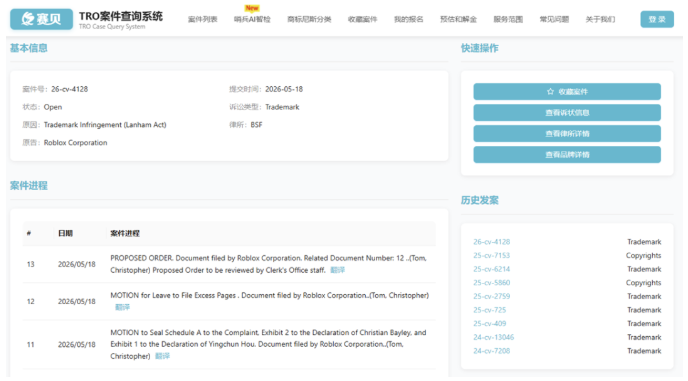688x381 pixels.
Task: Click the 日期 column header
Action: (65, 233)
